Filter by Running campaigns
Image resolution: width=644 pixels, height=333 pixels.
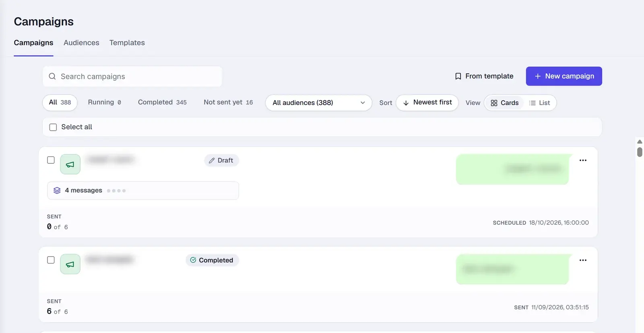[x=105, y=103]
